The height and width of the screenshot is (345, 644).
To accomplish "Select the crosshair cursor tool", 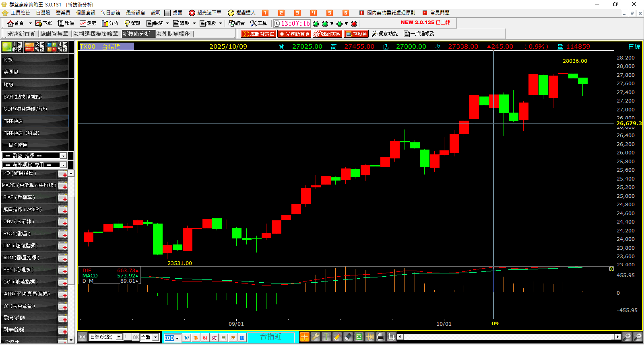I will click(x=304, y=337).
